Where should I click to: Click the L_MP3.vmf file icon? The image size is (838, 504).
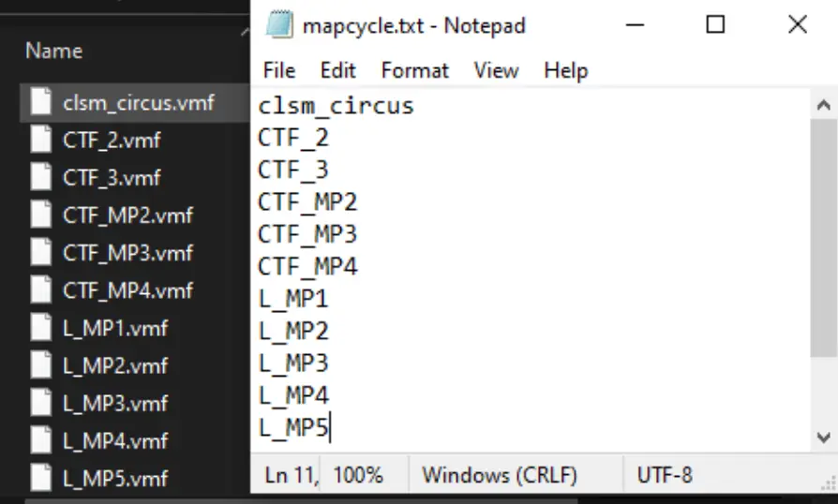click(40, 403)
